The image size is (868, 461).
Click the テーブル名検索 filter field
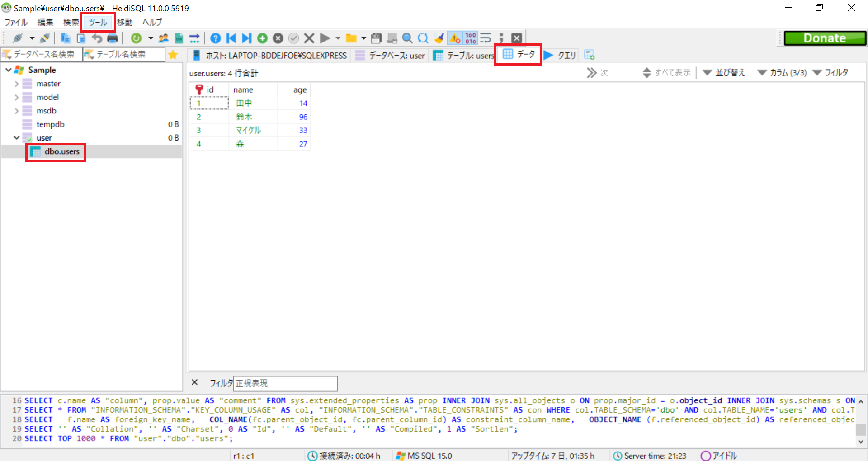[124, 55]
